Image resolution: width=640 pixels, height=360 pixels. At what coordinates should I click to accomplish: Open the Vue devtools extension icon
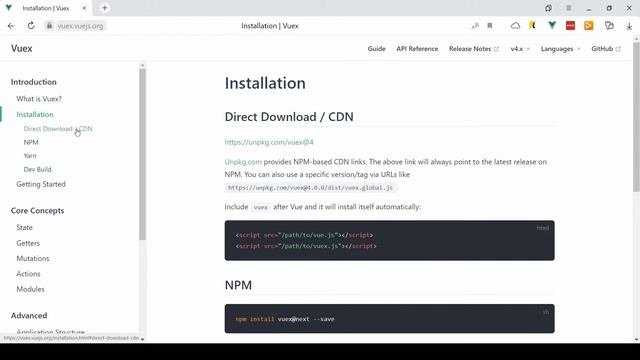(552, 26)
